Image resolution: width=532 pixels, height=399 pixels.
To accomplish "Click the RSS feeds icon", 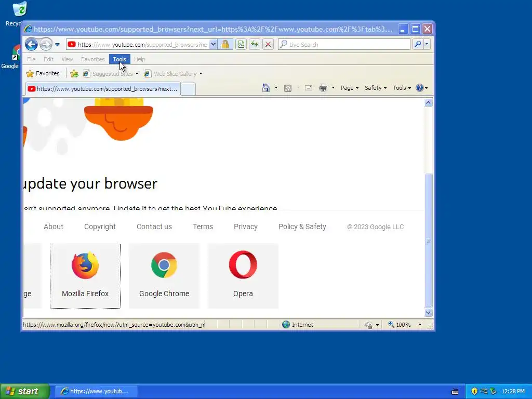I will 288,88.
